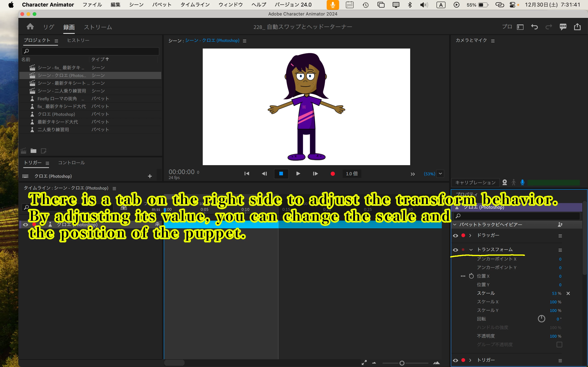Collapse the Transform behavior section

(471, 250)
